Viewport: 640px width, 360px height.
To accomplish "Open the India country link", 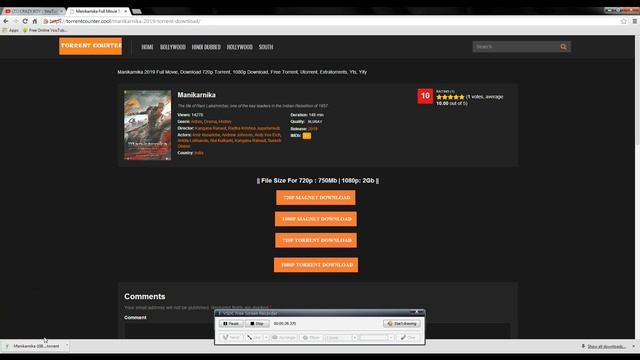I will pos(199,153).
